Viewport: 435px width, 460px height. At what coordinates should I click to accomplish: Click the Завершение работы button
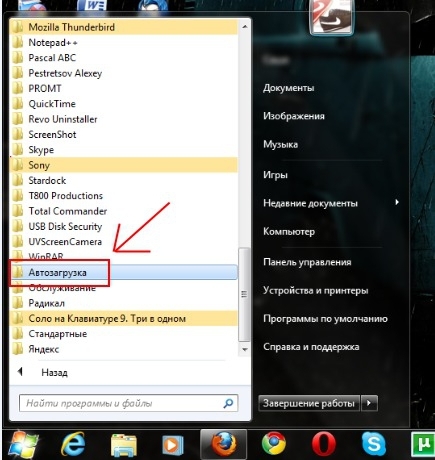(x=309, y=403)
